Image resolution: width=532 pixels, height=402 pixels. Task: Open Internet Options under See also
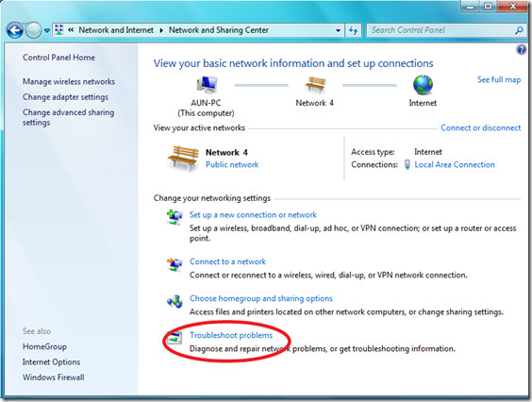(x=51, y=362)
